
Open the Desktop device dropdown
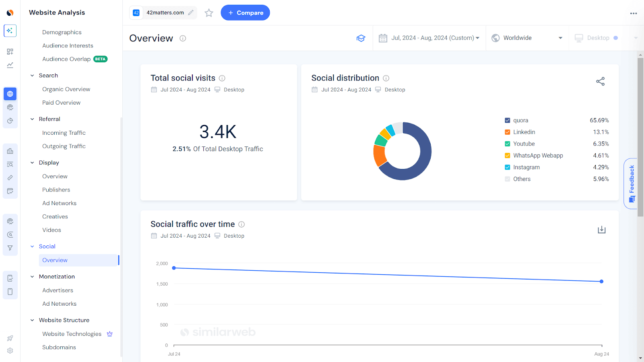click(x=606, y=38)
